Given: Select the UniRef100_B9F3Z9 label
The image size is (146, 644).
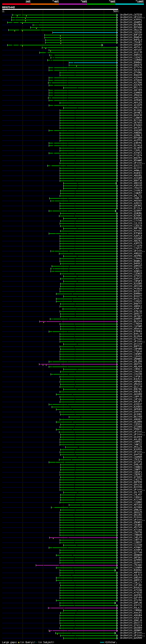Looking at the screenshot, I should click(x=131, y=35).
